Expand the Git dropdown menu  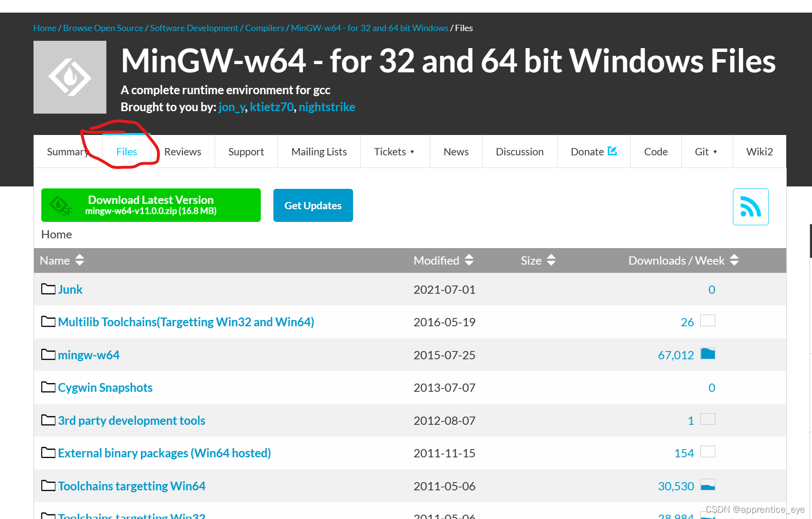point(707,151)
